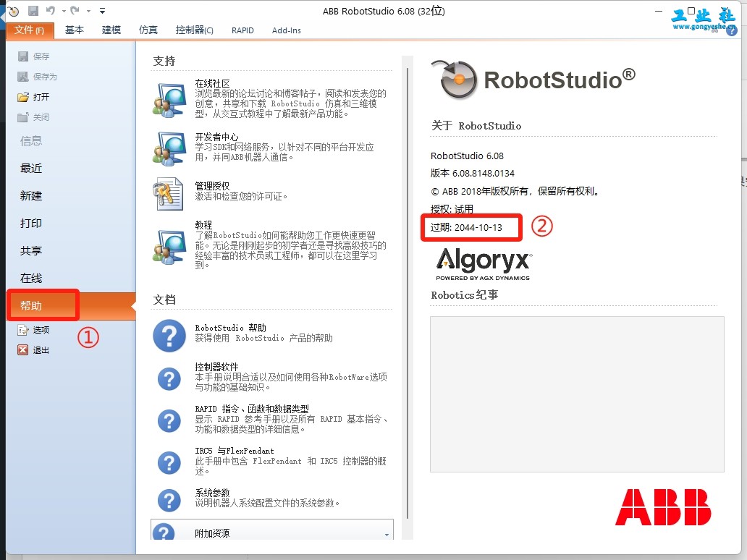Click the 在线社区 community icon
This screenshot has height=560, width=747.
(169, 101)
